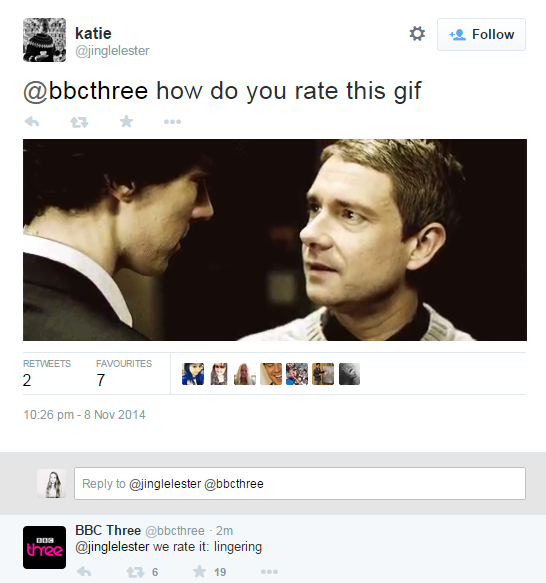Viewport: 546px width, 583px height.
Task: Retweet the BBC Three reply
Action: 135,572
